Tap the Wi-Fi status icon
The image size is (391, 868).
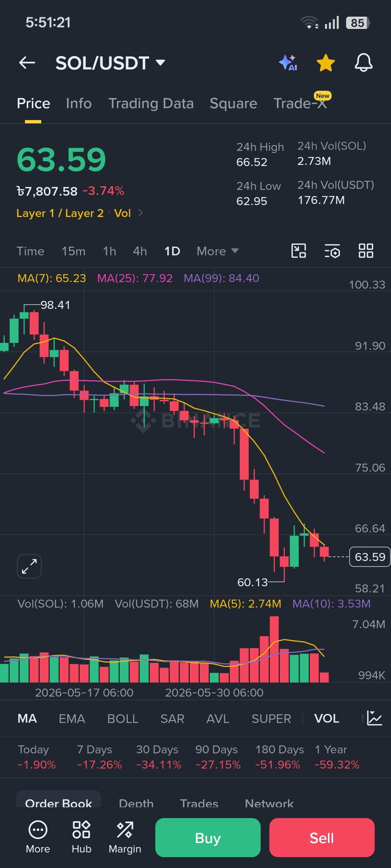(x=310, y=23)
